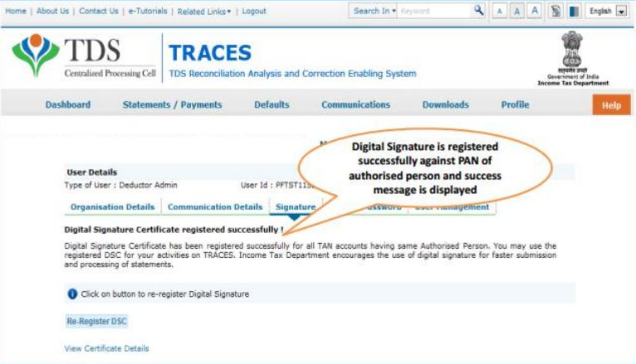This screenshot has height=364, width=636.
Task: Click the blue info icon beside re-register text
Action: point(72,294)
